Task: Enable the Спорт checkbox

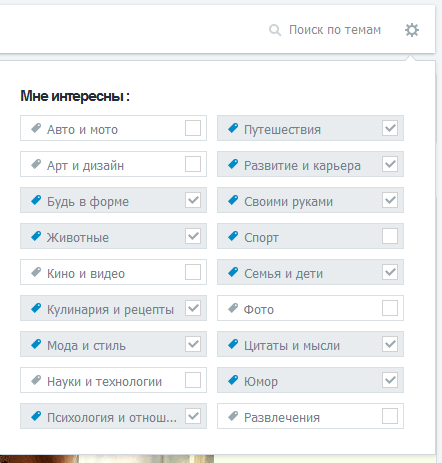Action: point(390,236)
